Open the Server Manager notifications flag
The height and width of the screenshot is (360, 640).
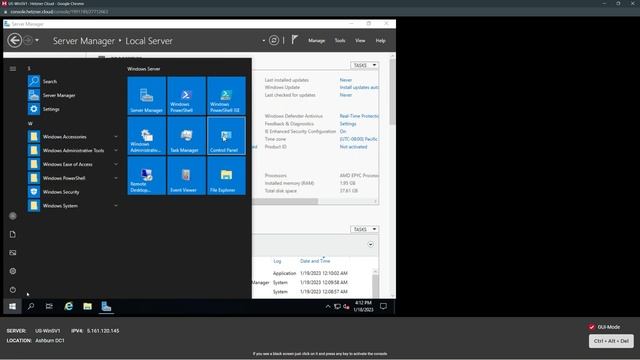tap(294, 40)
